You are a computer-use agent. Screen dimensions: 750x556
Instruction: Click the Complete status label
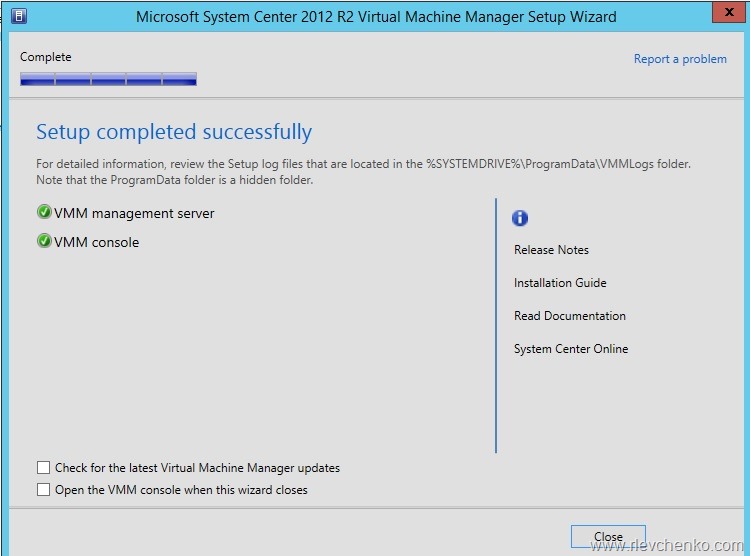click(x=46, y=57)
